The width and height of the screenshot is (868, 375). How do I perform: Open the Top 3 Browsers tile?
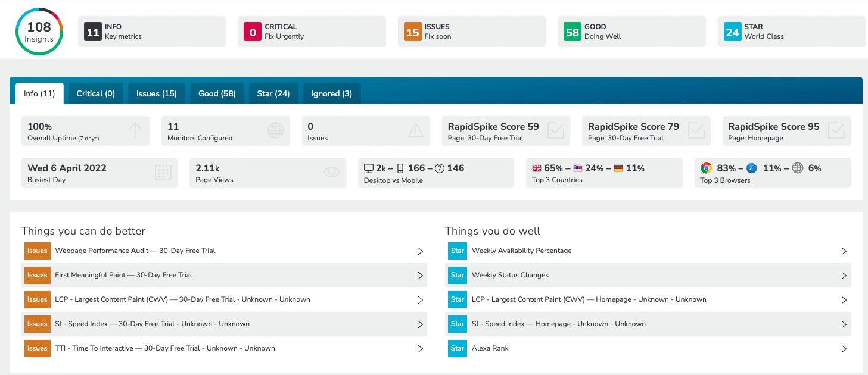(773, 173)
